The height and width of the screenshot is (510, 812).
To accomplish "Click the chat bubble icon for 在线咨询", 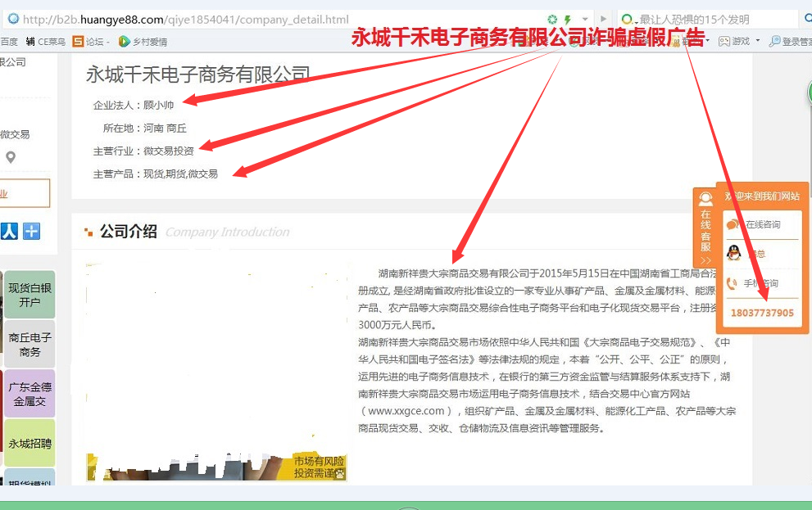I will 733,224.
